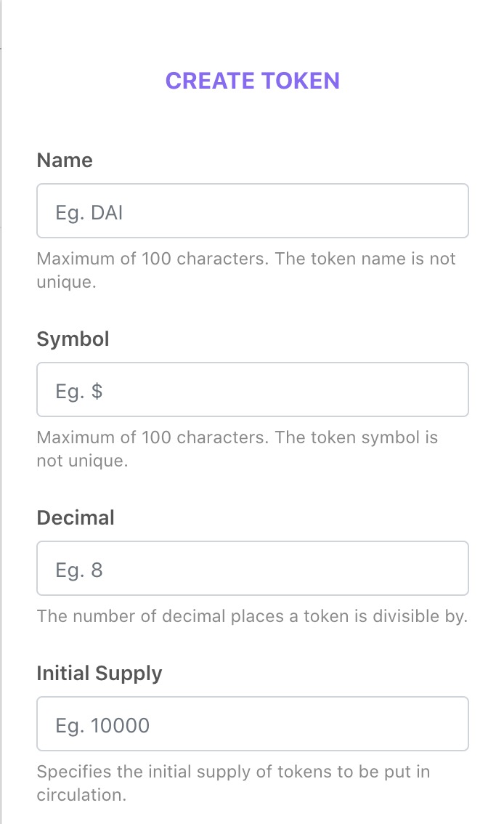
Task: Click the word 'circulation.' below Initial Supply
Action: tap(81, 795)
